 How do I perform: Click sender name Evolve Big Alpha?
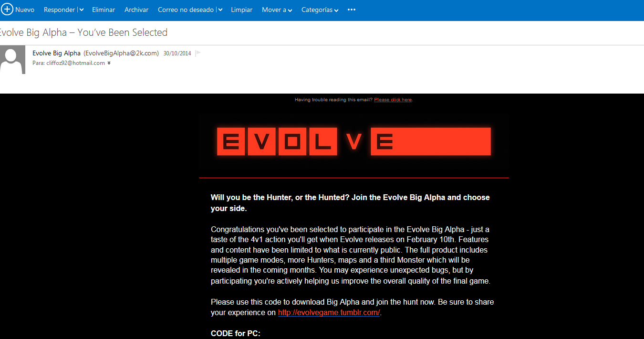click(x=57, y=53)
